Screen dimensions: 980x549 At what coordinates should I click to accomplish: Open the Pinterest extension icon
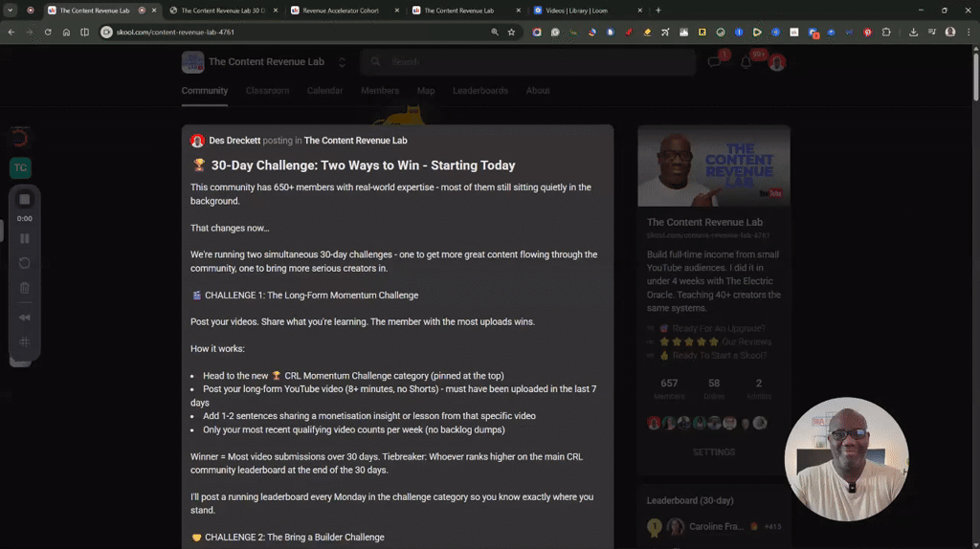pyautogui.click(x=867, y=32)
